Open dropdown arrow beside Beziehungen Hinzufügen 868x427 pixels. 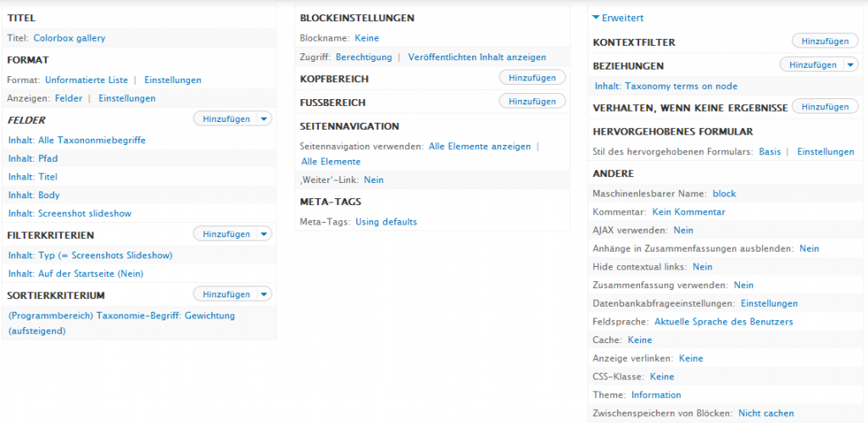[x=850, y=64]
